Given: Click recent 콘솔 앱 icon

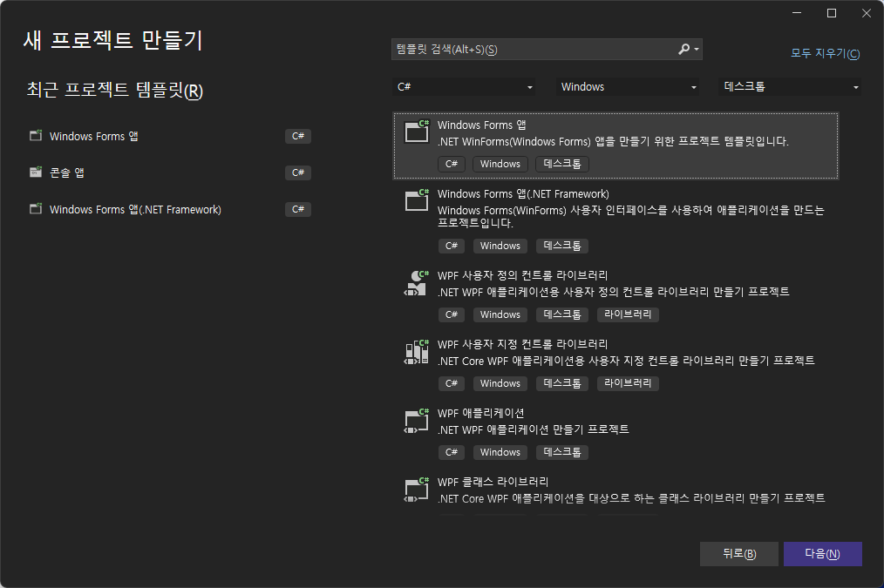Looking at the screenshot, I should coord(36,172).
